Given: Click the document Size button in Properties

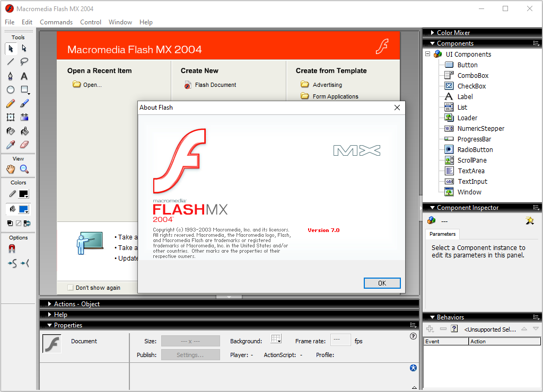Looking at the screenshot, I should click(x=190, y=341).
